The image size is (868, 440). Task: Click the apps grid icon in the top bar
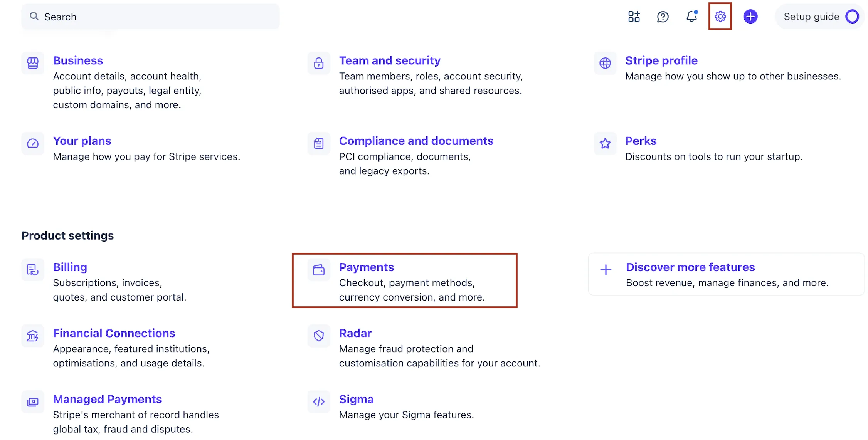click(x=634, y=17)
